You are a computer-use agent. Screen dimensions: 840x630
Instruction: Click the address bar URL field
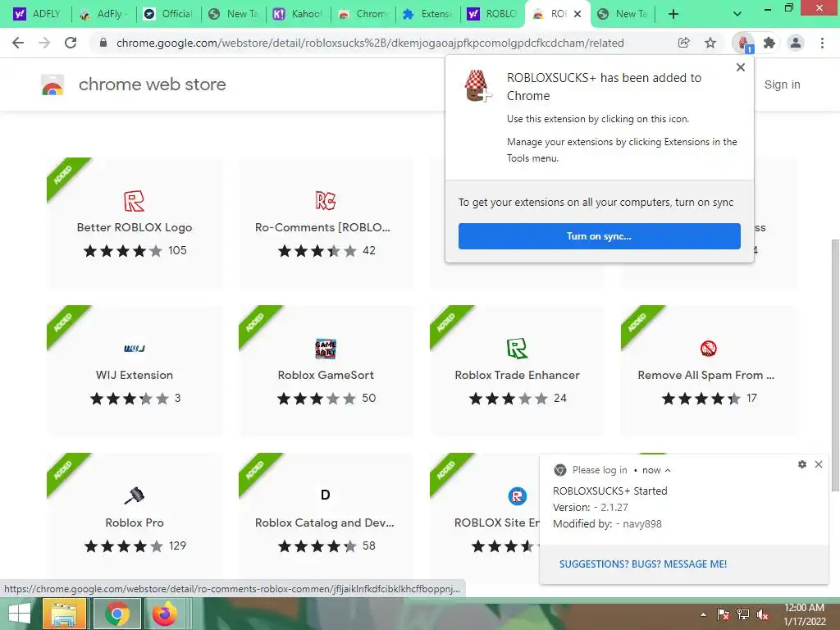(370, 43)
